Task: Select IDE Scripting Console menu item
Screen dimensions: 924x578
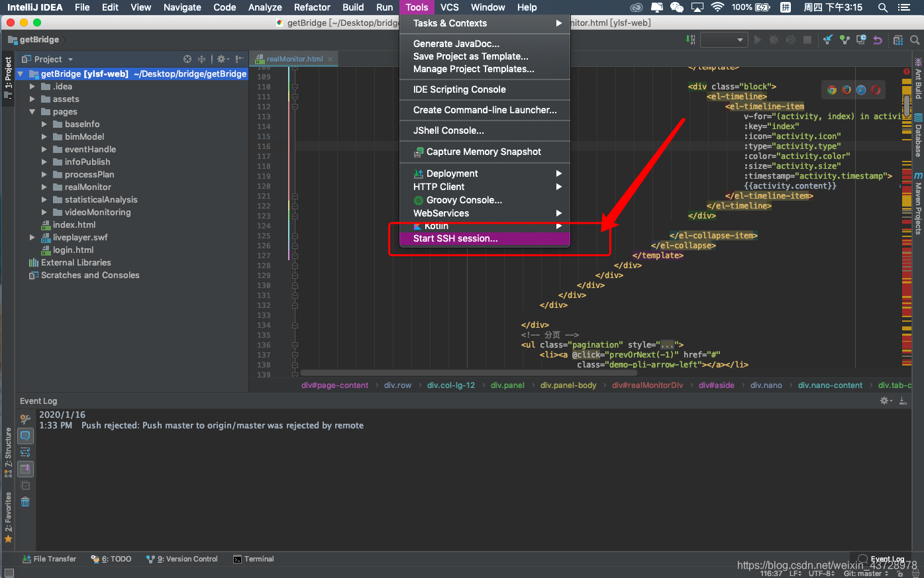Action: pos(485,89)
